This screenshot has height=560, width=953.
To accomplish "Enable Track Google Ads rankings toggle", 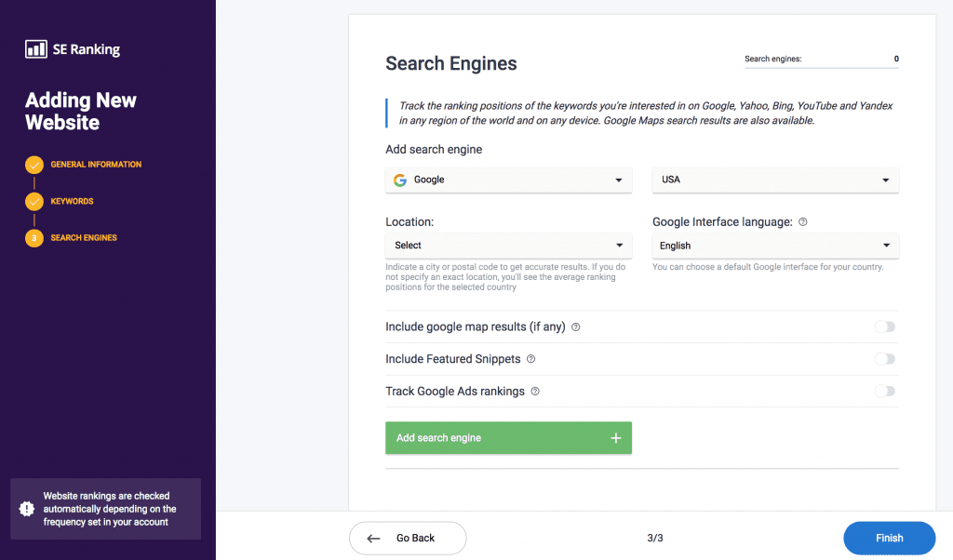I will (885, 391).
